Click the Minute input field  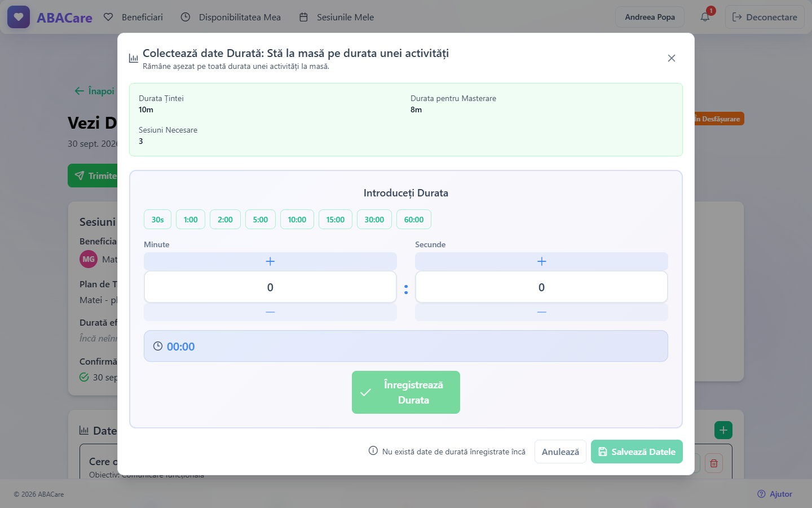click(x=270, y=287)
